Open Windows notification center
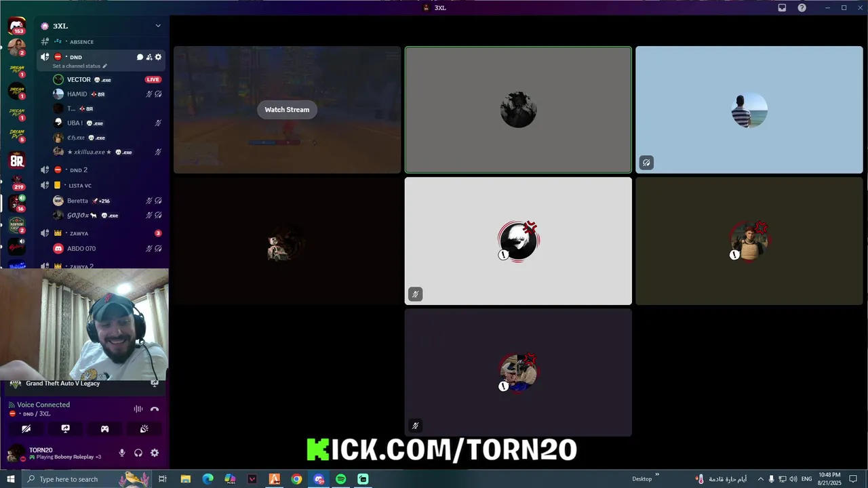The image size is (868, 488). click(x=853, y=479)
